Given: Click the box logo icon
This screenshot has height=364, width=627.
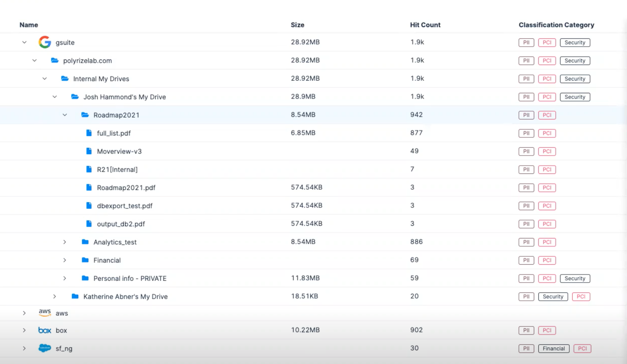Looking at the screenshot, I should pos(45,330).
